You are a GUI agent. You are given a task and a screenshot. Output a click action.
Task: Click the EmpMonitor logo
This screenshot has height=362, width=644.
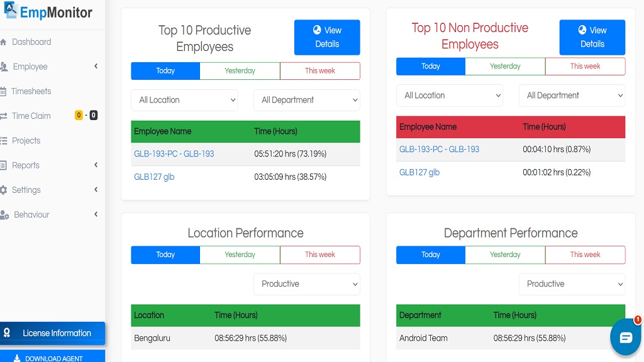pyautogui.click(x=48, y=11)
